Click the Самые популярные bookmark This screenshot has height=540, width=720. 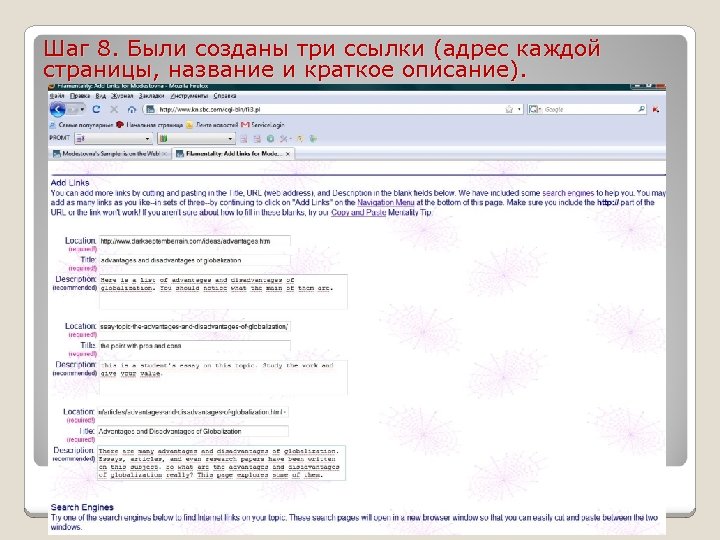click(x=81, y=125)
